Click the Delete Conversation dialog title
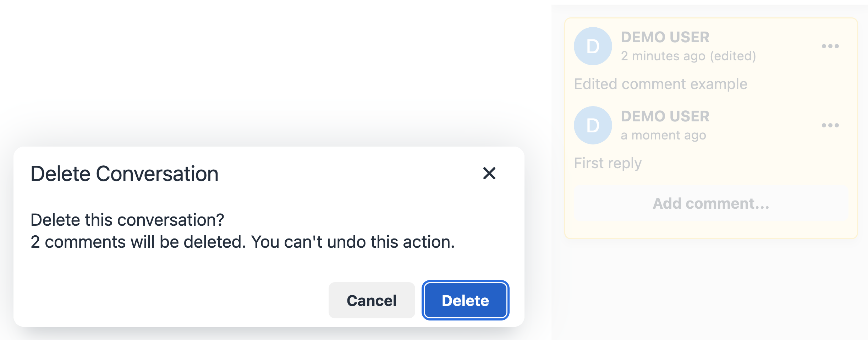The height and width of the screenshot is (340, 868). (125, 174)
